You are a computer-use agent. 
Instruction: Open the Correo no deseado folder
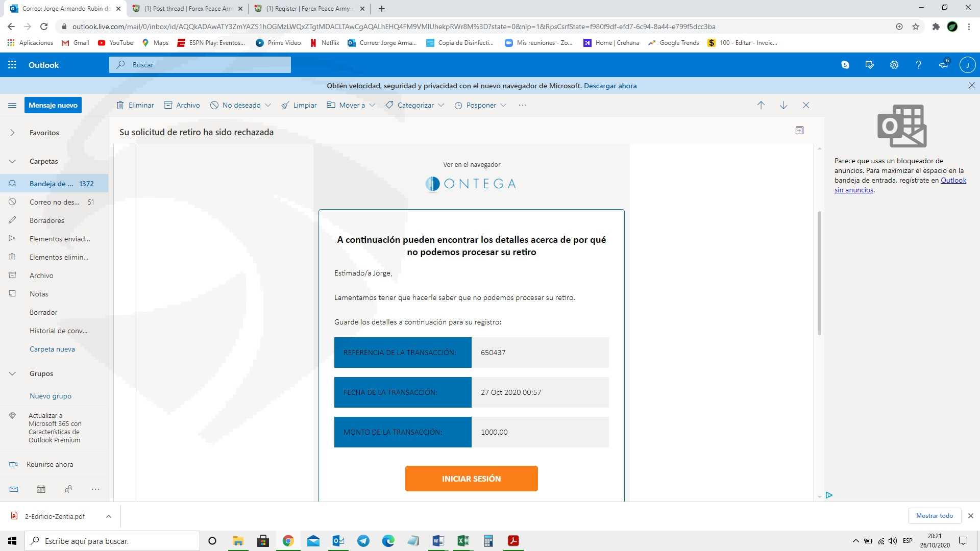pyautogui.click(x=54, y=202)
